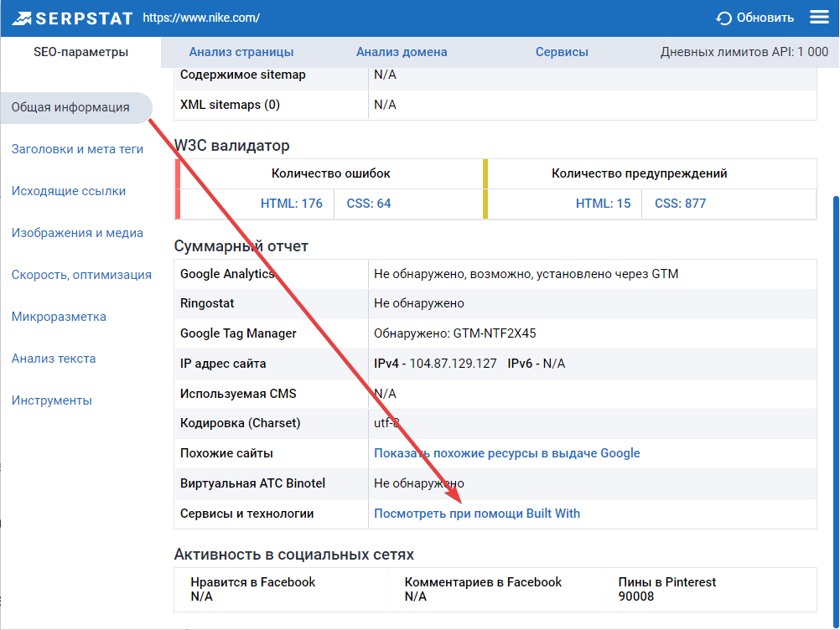
Task: Click the utf-8 charset value
Action: 386,423
